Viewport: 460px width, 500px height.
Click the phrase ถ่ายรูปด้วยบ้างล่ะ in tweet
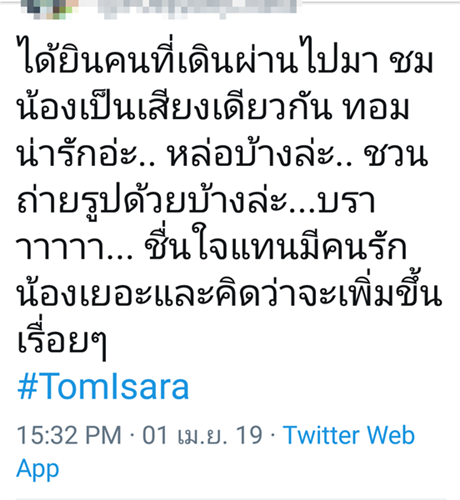coord(152,199)
